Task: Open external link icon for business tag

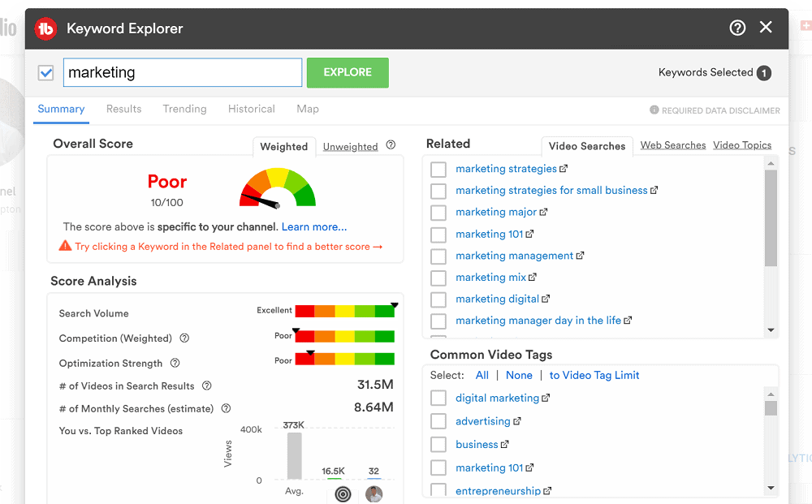Action: [504, 444]
